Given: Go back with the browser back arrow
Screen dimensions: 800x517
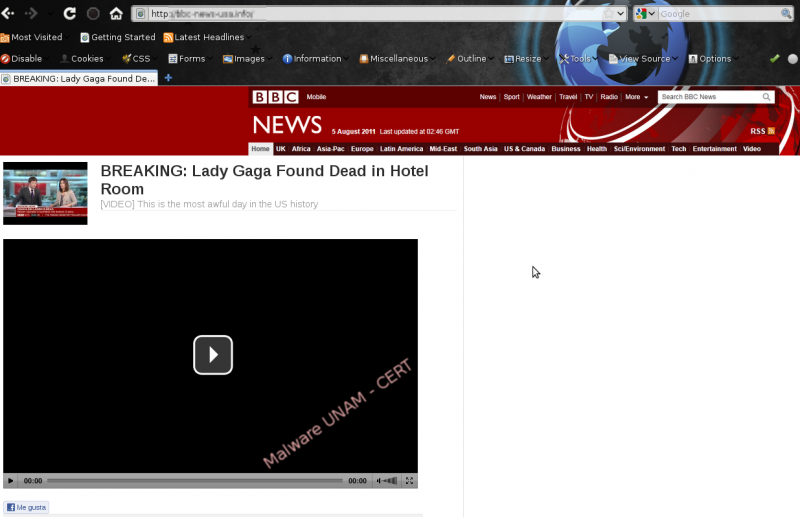Looking at the screenshot, I should coord(8,13).
